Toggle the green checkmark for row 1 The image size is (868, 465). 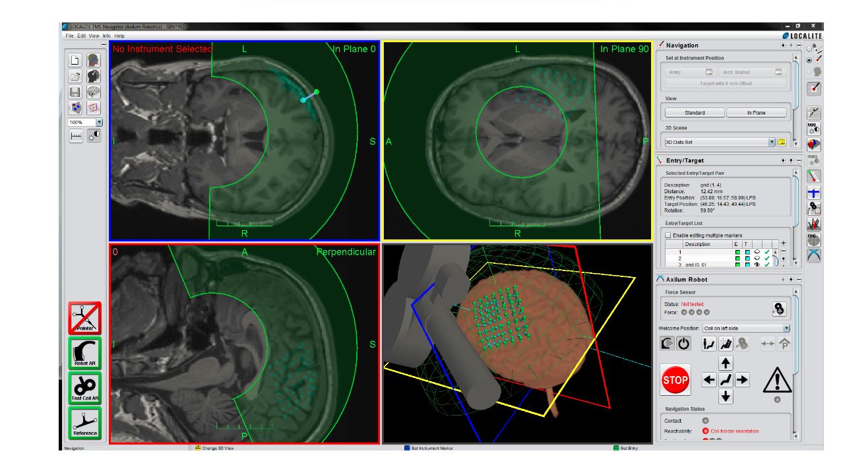coord(768,251)
